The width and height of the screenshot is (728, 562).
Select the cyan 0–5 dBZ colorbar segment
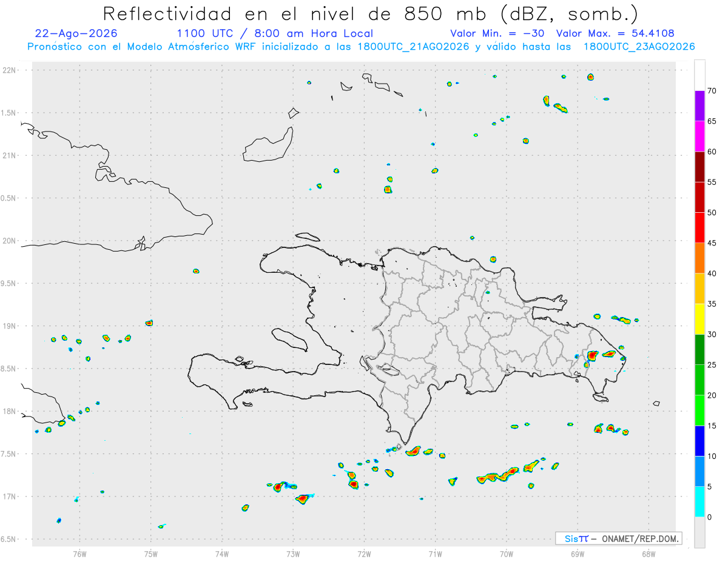tap(699, 502)
